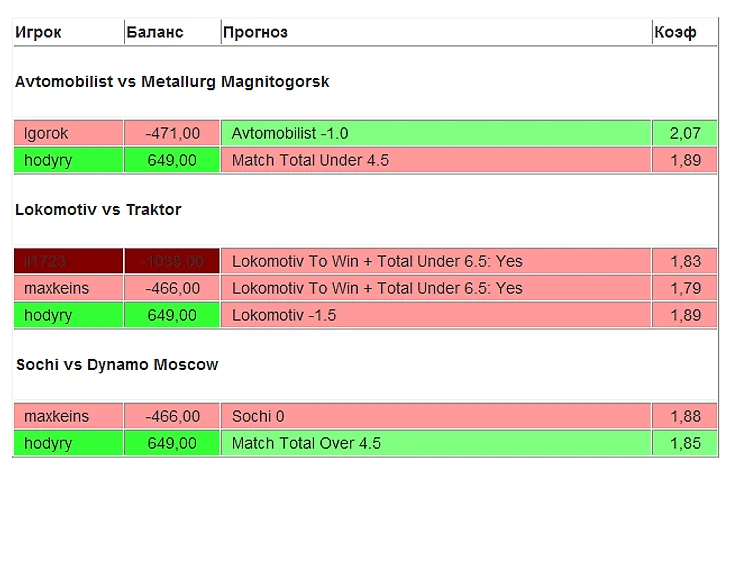The height and width of the screenshot is (578, 730).
Task: Select the Sochi 0 prediction
Action: [x=258, y=416]
